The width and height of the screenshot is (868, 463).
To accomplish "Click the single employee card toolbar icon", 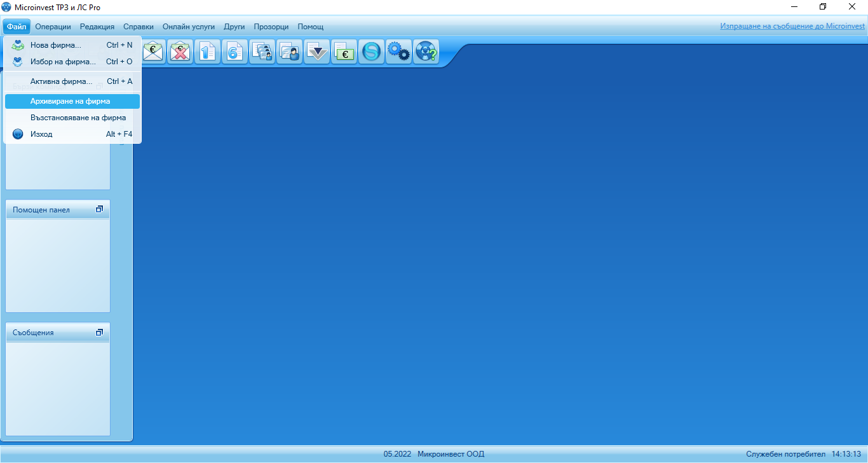I will 290,52.
